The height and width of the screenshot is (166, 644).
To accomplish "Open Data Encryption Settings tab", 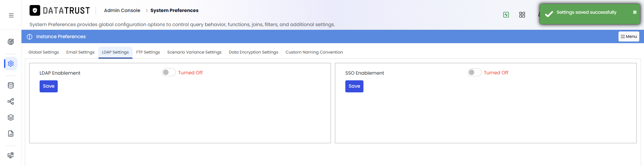I will pos(253,52).
